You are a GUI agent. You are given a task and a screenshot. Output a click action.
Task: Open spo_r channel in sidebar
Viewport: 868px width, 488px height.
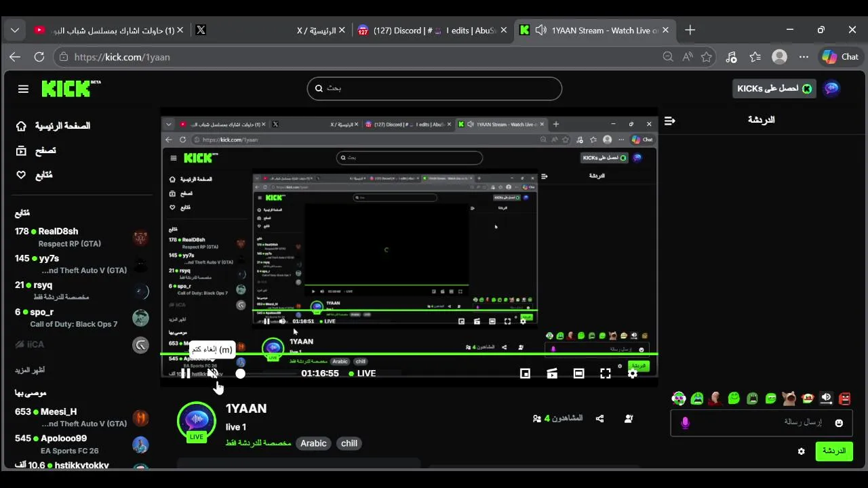coord(81,318)
